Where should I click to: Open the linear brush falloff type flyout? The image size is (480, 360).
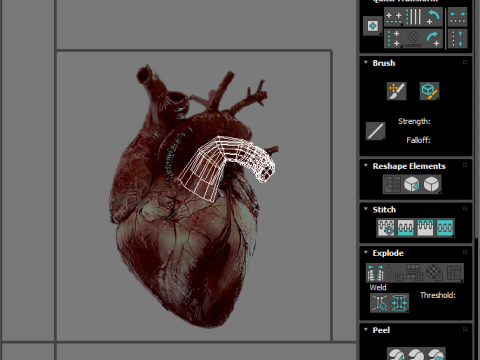(375, 131)
